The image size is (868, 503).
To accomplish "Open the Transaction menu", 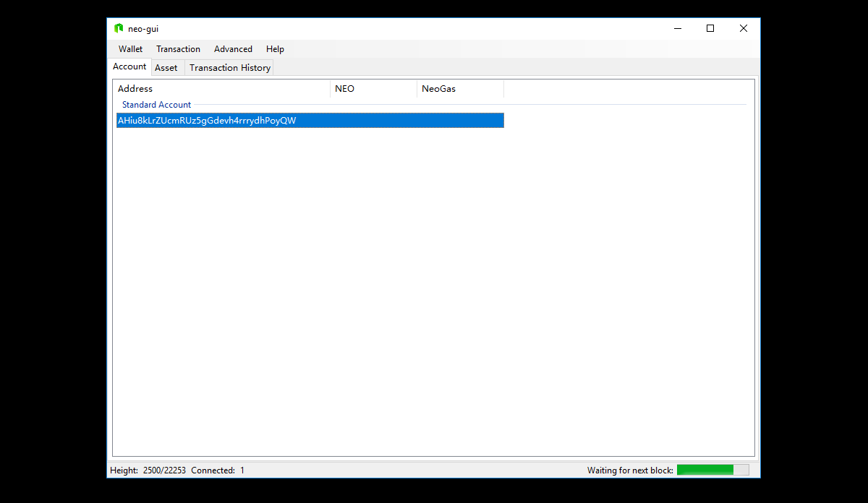I will (x=178, y=49).
